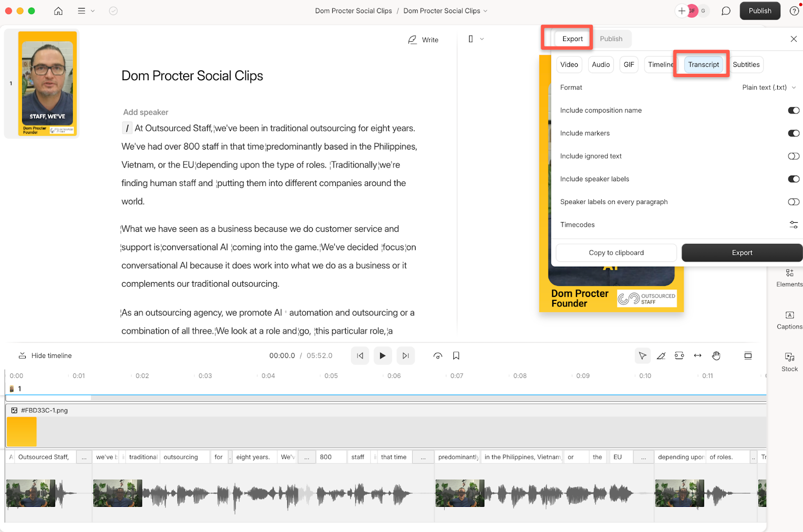The height and width of the screenshot is (532, 803).
Task: Toggle Include markers switch
Action: tap(793, 133)
